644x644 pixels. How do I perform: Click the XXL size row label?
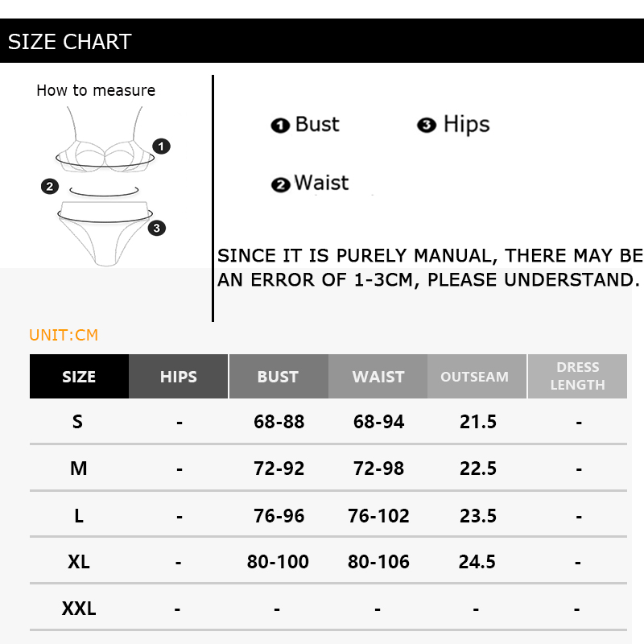pos(79,609)
